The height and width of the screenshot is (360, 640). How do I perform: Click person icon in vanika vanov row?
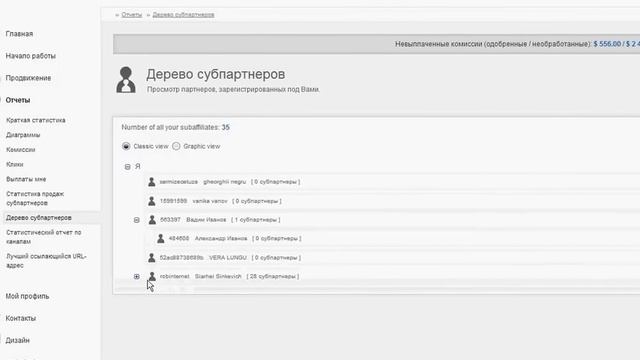(x=151, y=201)
